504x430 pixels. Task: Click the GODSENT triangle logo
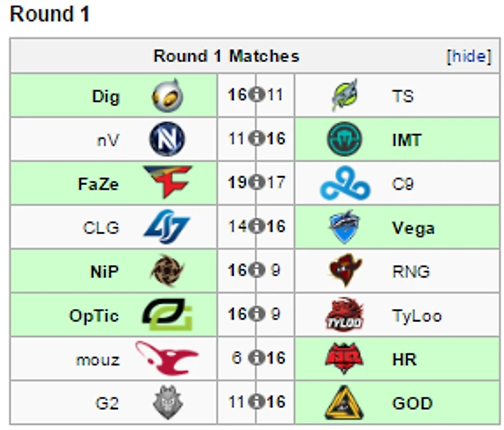point(345,403)
